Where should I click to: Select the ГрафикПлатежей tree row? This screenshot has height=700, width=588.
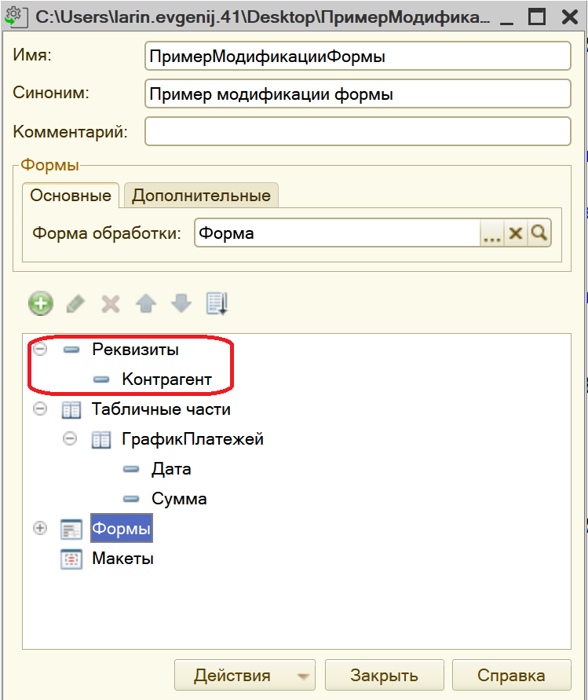coord(192,439)
